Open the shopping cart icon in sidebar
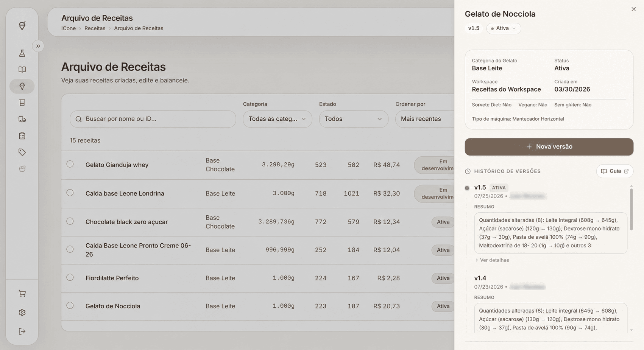This screenshot has height=350, width=644. (22, 293)
